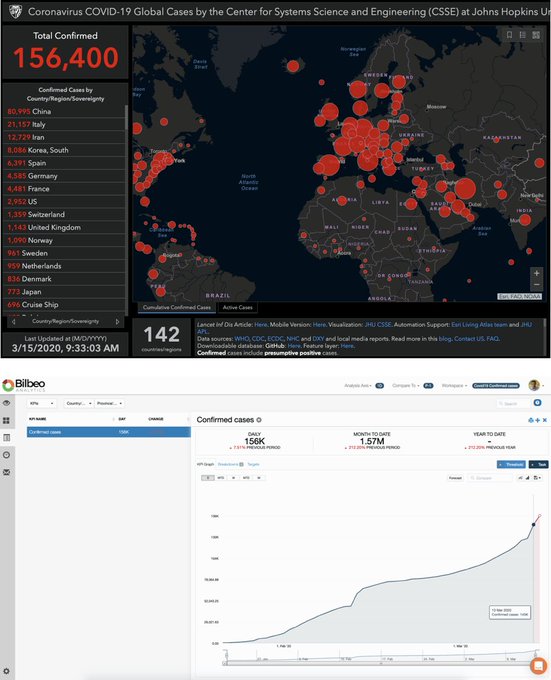Click the chart range navigator right handle
Image resolution: width=551 pixels, height=680 pixels.
coord(536,653)
